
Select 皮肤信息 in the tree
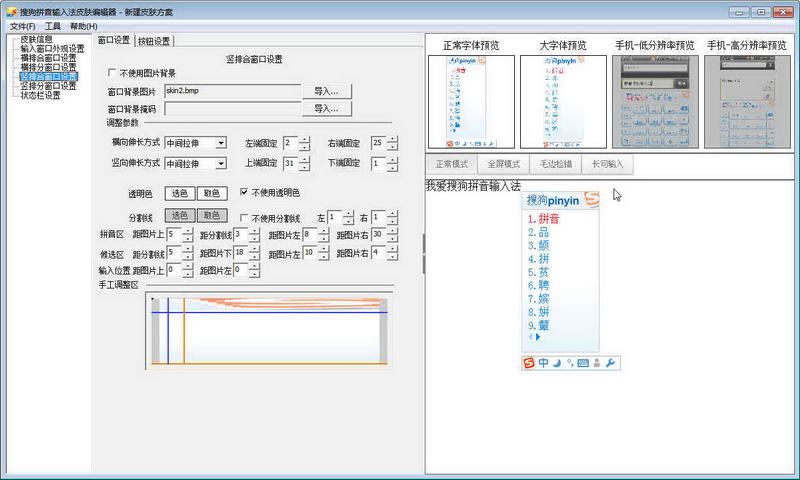[36, 39]
